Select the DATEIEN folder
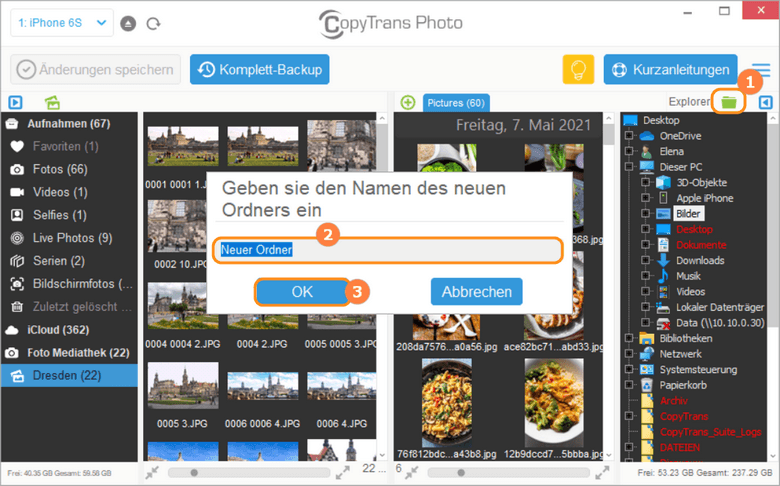 point(680,447)
